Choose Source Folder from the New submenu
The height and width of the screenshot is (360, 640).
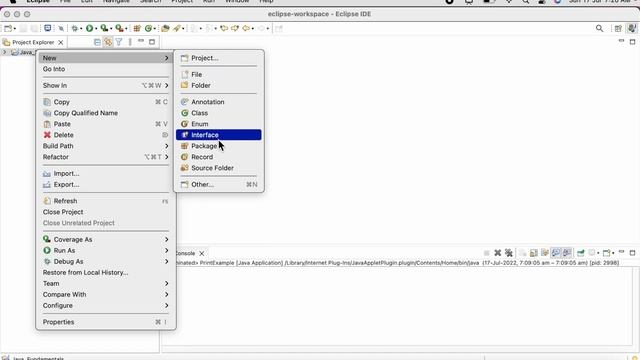(218, 168)
